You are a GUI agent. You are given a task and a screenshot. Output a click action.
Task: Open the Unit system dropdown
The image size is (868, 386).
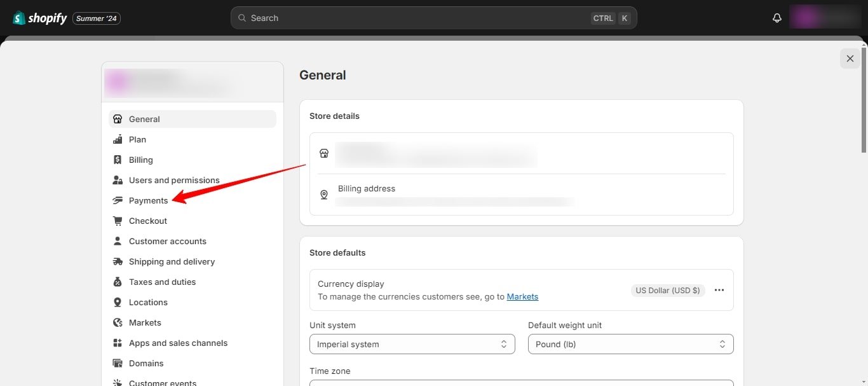click(x=412, y=344)
